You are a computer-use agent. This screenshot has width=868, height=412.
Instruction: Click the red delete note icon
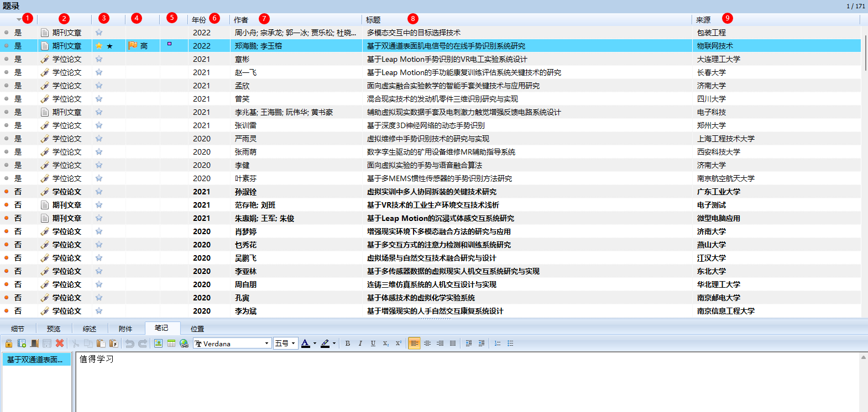60,344
